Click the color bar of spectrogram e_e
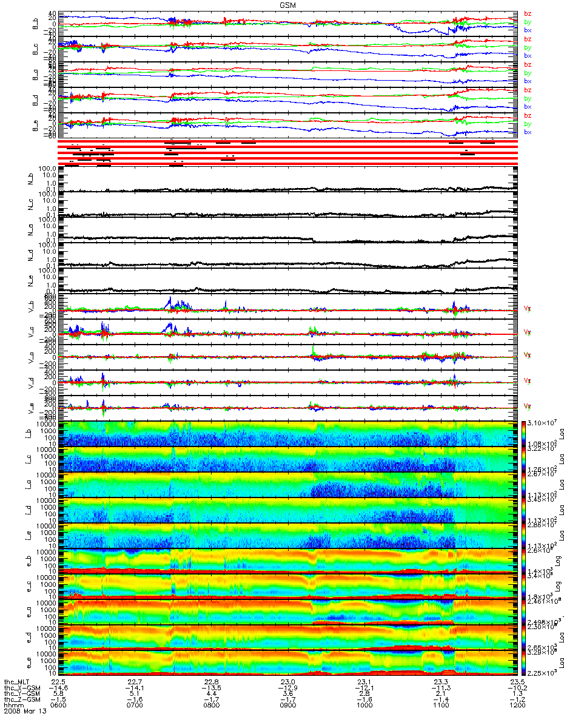Viewport: 564px width, 728px height. pos(525,663)
